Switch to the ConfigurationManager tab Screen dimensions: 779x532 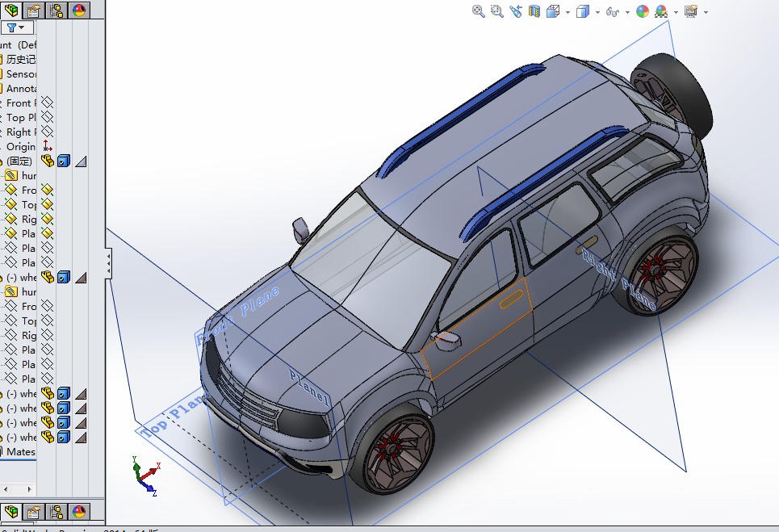tap(57, 11)
